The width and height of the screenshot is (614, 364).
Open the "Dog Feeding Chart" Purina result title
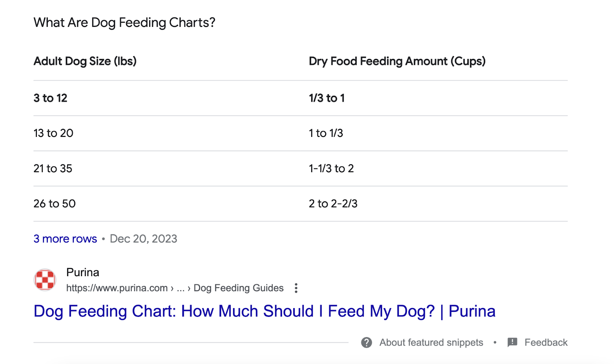pyautogui.click(x=264, y=311)
